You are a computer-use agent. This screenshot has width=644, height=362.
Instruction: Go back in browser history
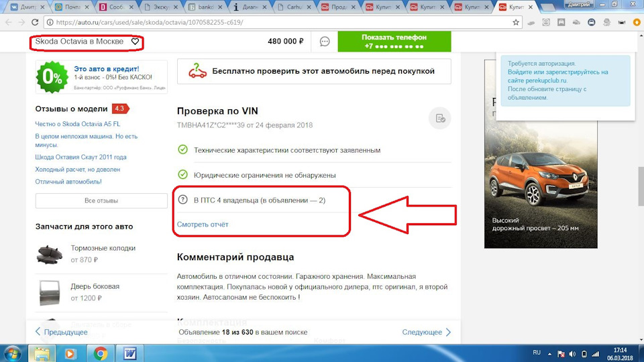tap(9, 22)
